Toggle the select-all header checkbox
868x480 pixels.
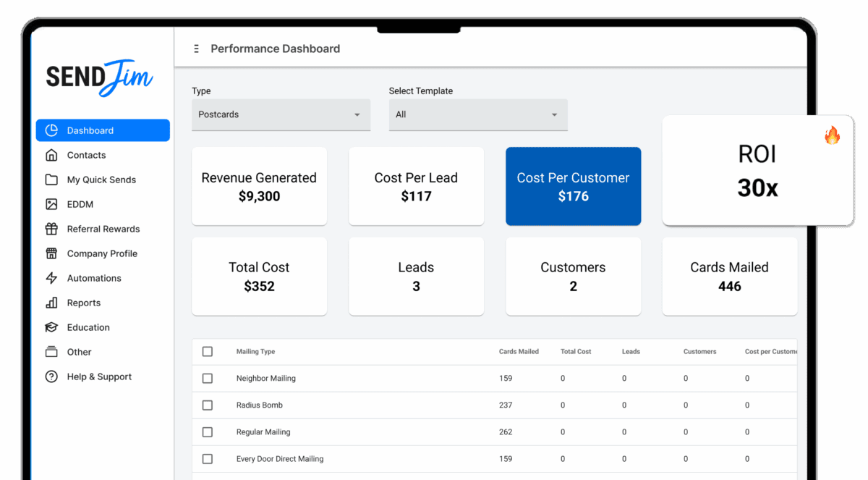(208, 352)
